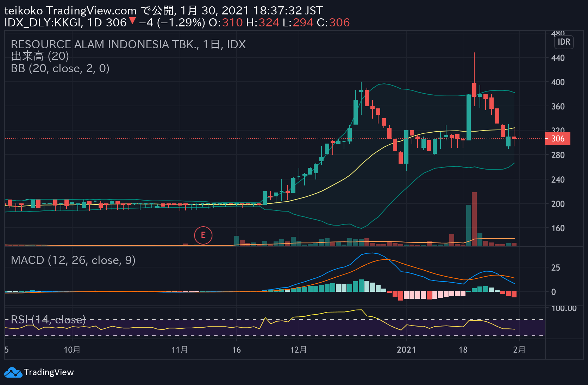The image size is (588, 385).
Task: Click the 280 price scale value
Action: 558,155
